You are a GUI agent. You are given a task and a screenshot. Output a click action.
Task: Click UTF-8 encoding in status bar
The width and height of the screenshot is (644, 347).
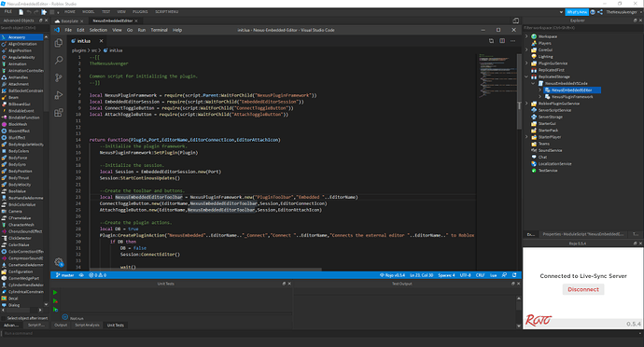(x=466, y=275)
